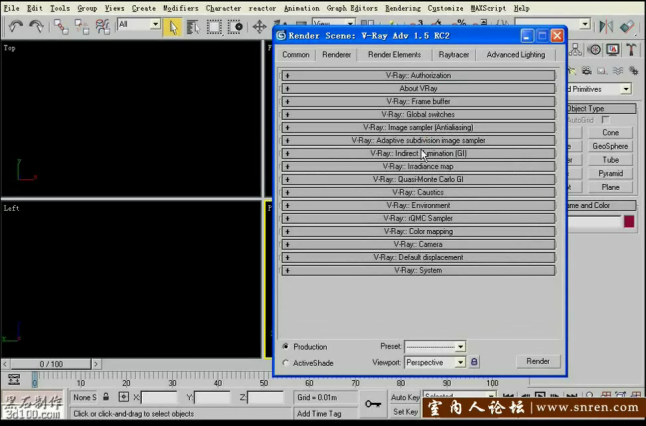Open the mini curve editor icon

pyautogui.click(x=14, y=379)
